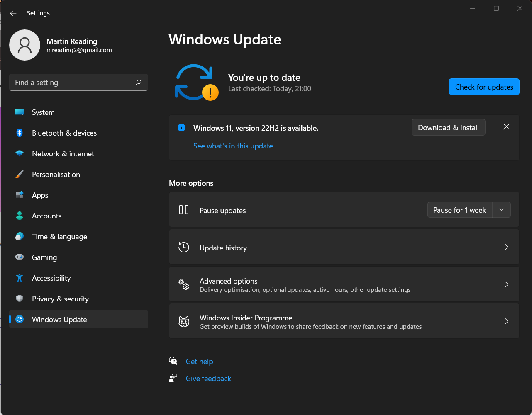Expand Advanced options with its chevron

[507, 284]
